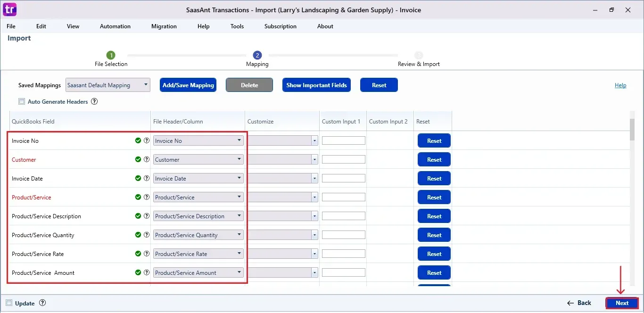Click step 1 File Selection circle

111,55
